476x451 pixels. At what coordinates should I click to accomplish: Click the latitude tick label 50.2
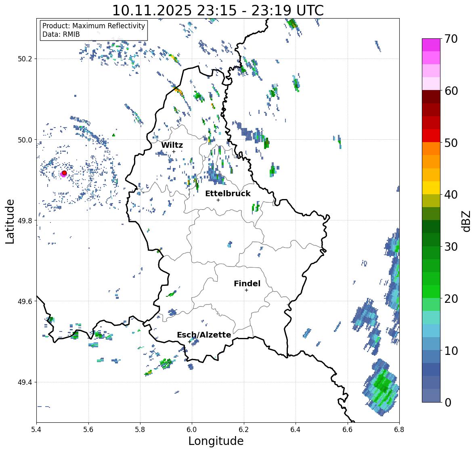(25, 59)
